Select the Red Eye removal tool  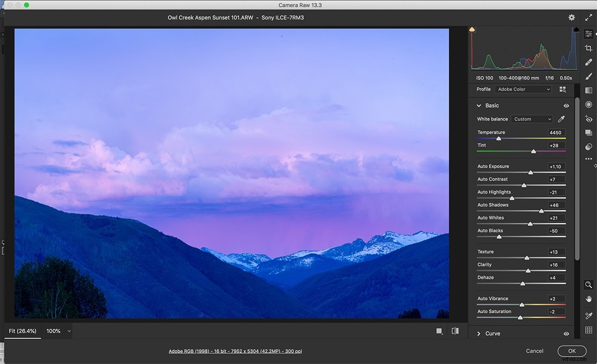[x=589, y=119]
